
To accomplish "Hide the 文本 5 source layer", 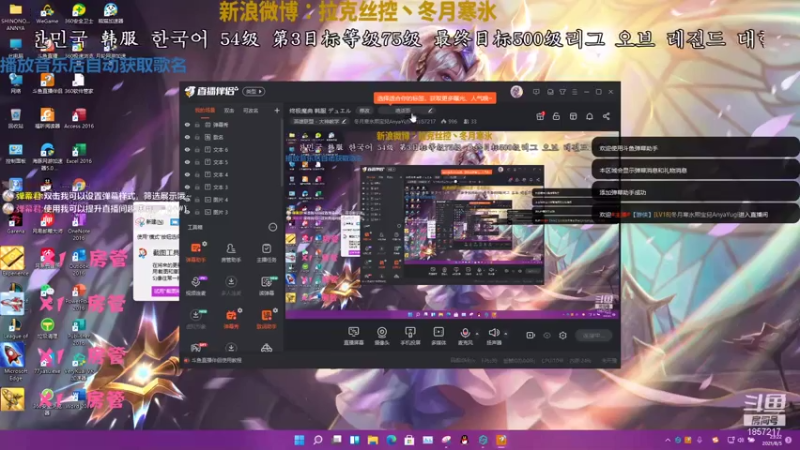I will point(187,162).
